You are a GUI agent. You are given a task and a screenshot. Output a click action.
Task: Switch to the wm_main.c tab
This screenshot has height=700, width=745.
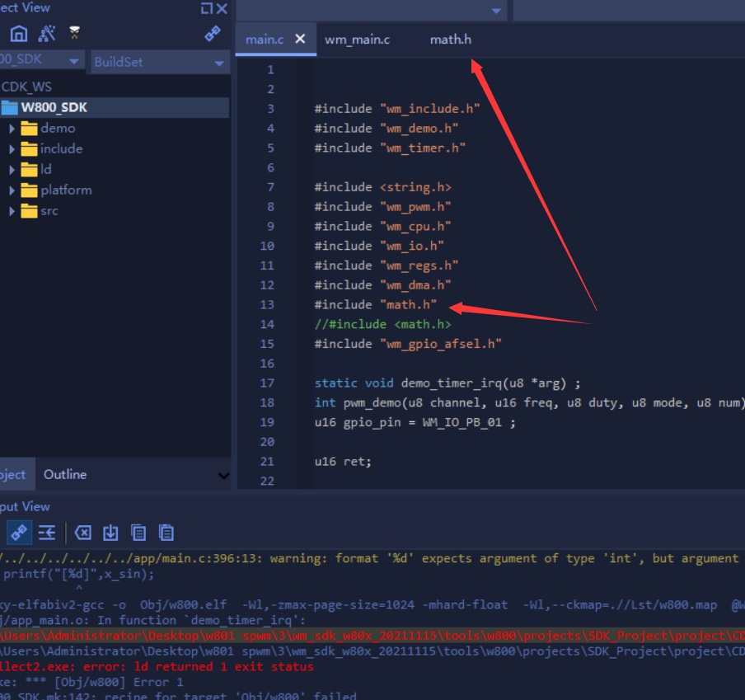click(357, 40)
